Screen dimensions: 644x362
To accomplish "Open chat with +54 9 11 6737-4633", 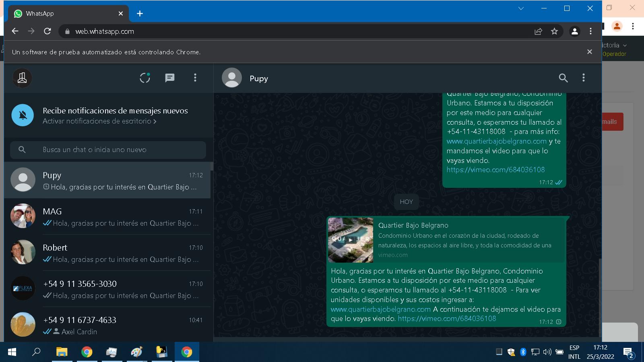I will click(x=107, y=325).
